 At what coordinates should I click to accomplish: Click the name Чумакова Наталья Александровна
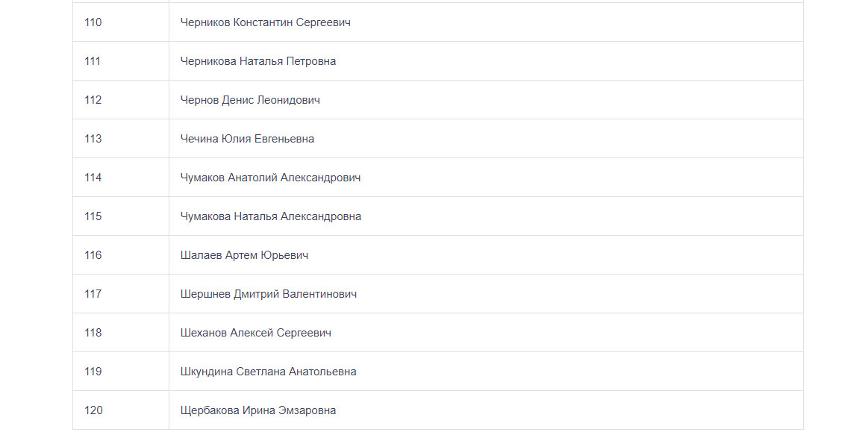pos(270,216)
